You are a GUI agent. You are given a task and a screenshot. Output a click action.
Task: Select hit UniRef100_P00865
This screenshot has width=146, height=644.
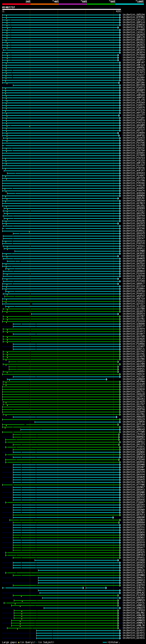134,30
